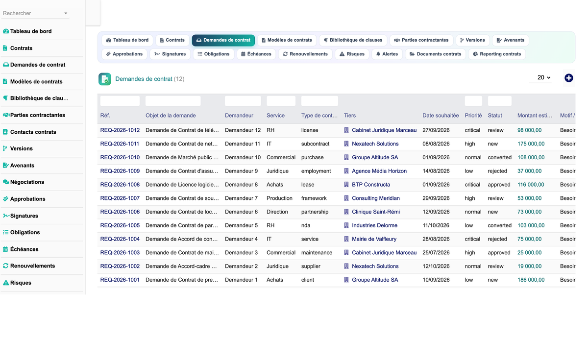Open the Renouvellements tab in top bar
The width and height of the screenshot is (588, 364).
(x=305, y=54)
